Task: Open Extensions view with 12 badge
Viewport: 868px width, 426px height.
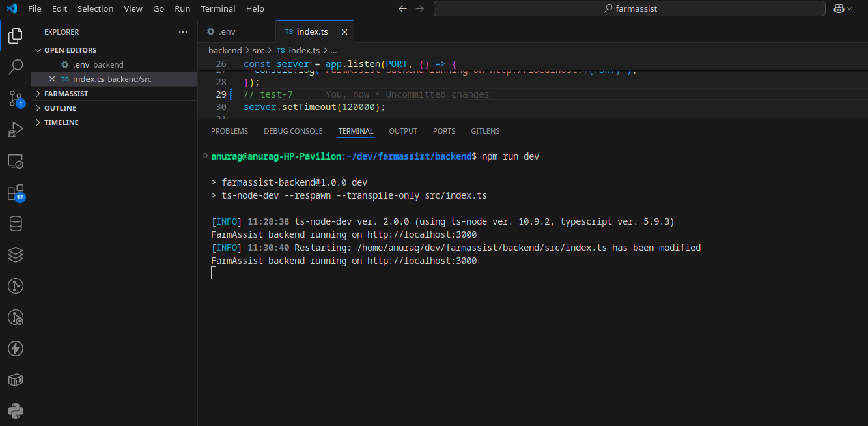Action: [x=16, y=193]
